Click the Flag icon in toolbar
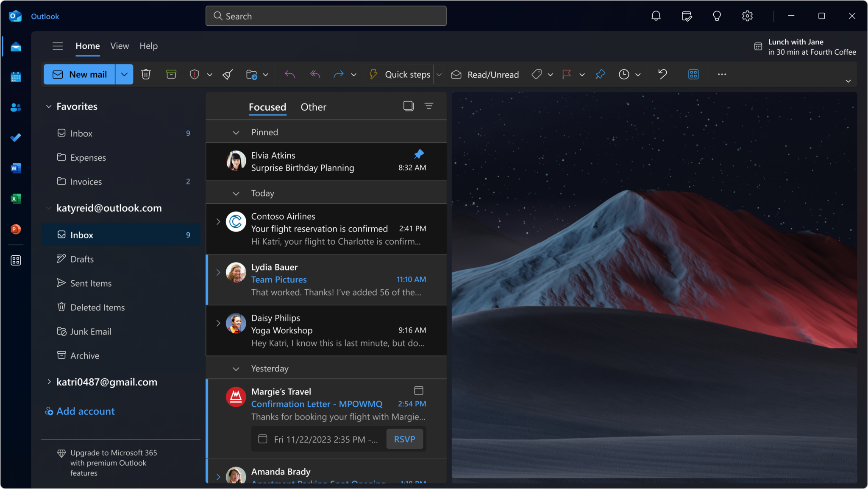This screenshot has height=489, width=868. (x=567, y=74)
